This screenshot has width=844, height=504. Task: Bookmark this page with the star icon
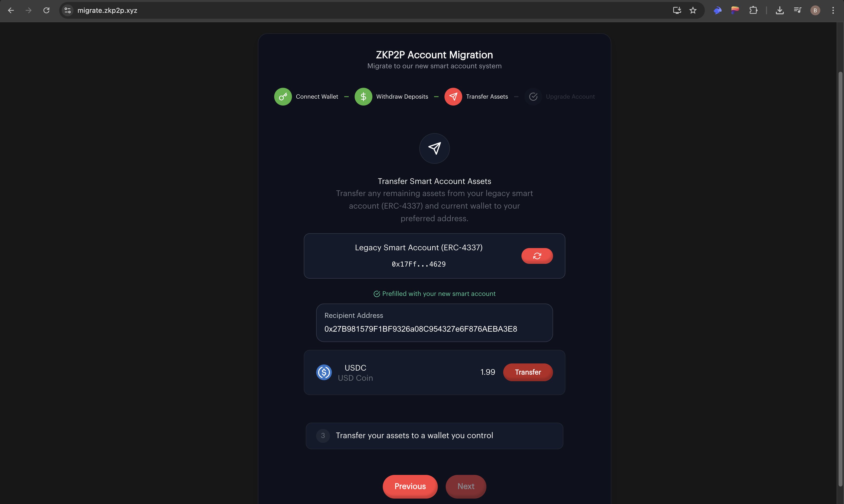tap(693, 11)
